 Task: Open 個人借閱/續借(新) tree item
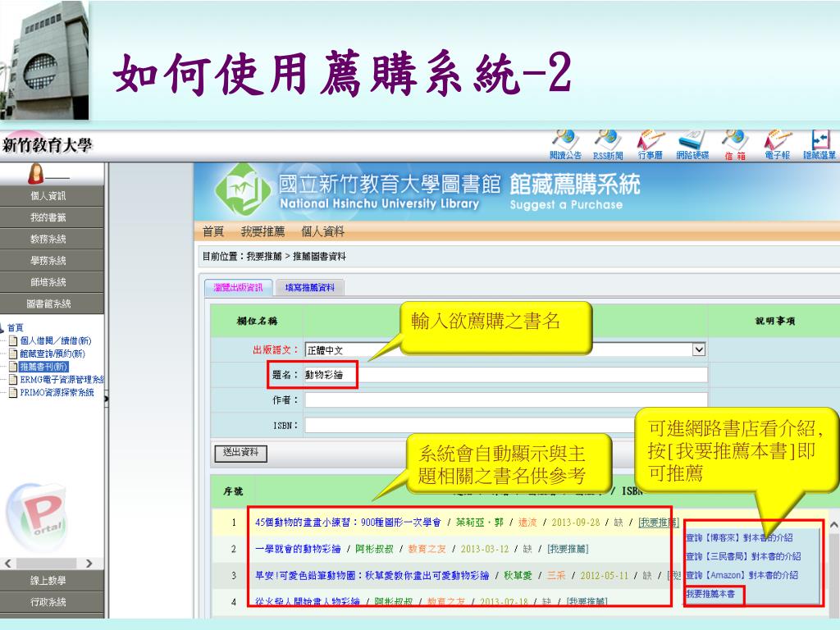coord(56,340)
